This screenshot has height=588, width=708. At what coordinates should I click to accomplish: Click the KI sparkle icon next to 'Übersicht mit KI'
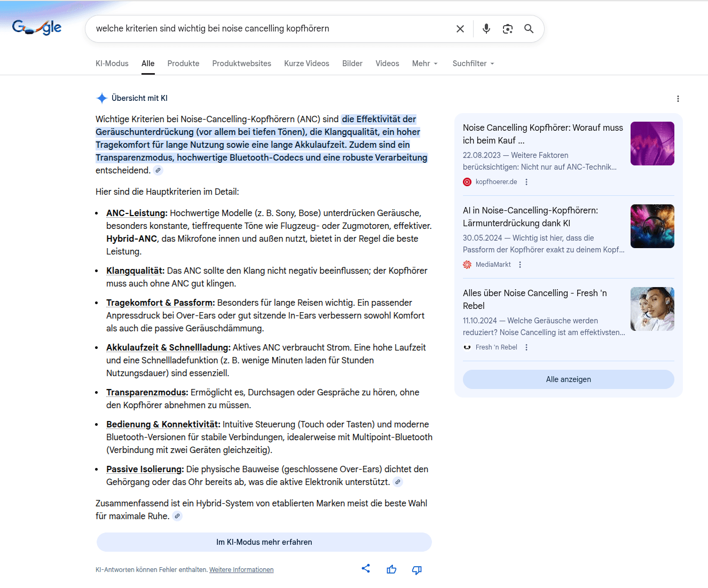[101, 98]
